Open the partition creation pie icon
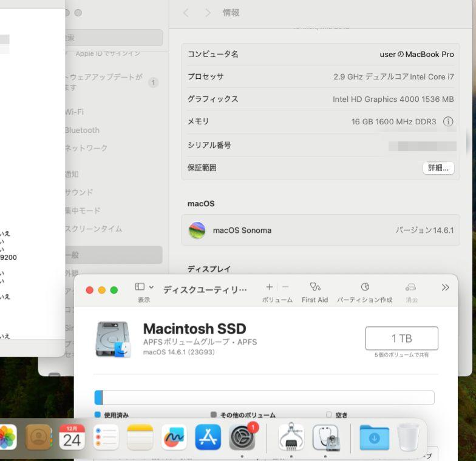The height and width of the screenshot is (461, 476). (365, 286)
